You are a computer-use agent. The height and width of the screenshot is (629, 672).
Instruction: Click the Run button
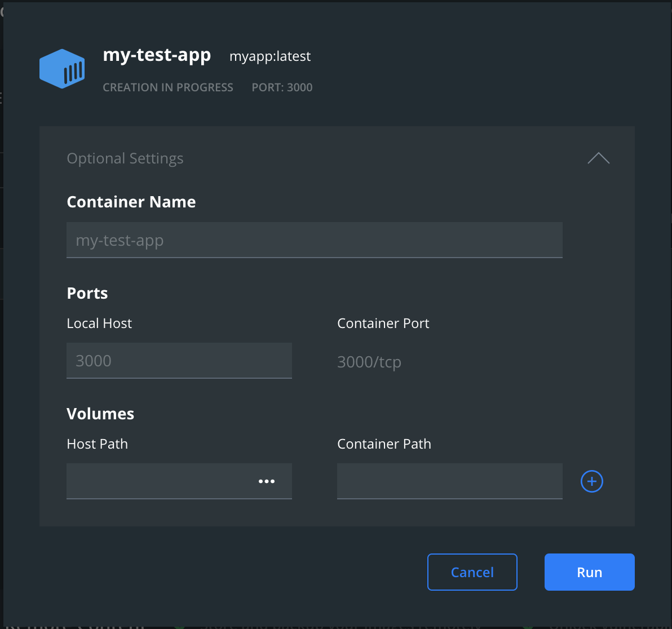[x=589, y=572]
